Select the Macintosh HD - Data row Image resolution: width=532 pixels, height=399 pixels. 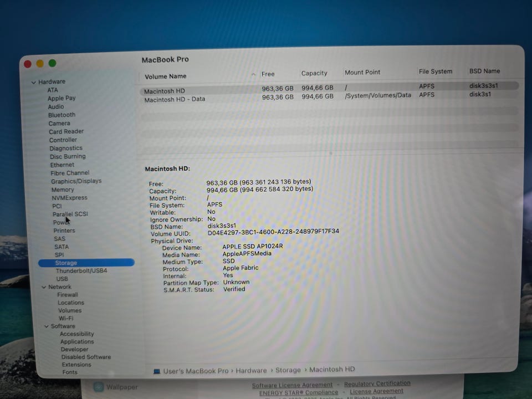pos(329,97)
